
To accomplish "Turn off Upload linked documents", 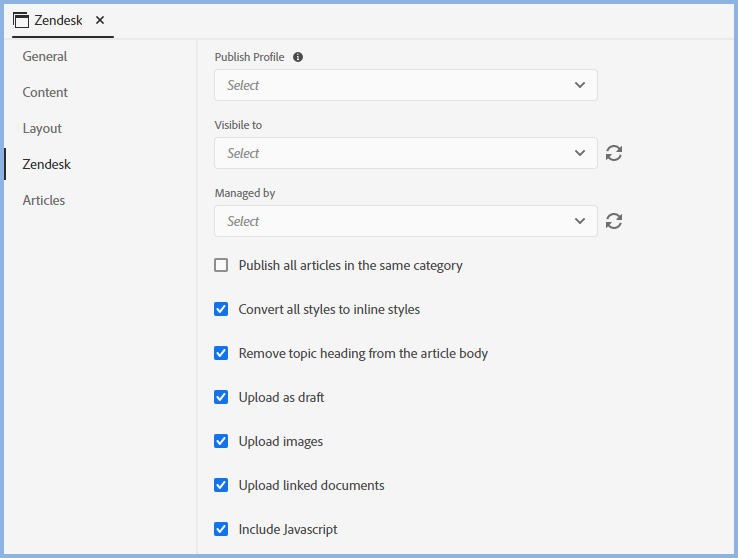I will (x=222, y=486).
